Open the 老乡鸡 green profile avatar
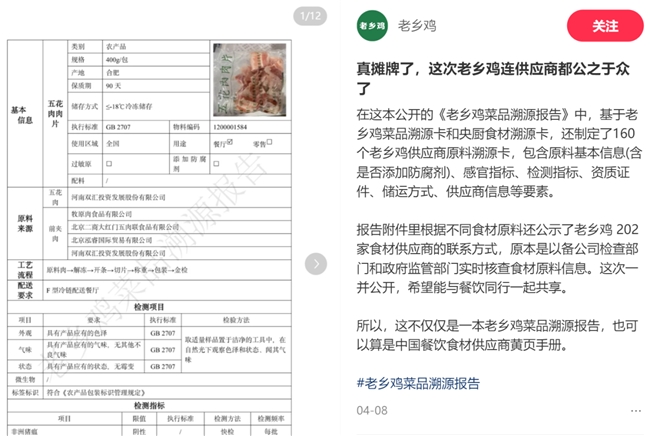This screenshot has width=650, height=436. (372, 26)
